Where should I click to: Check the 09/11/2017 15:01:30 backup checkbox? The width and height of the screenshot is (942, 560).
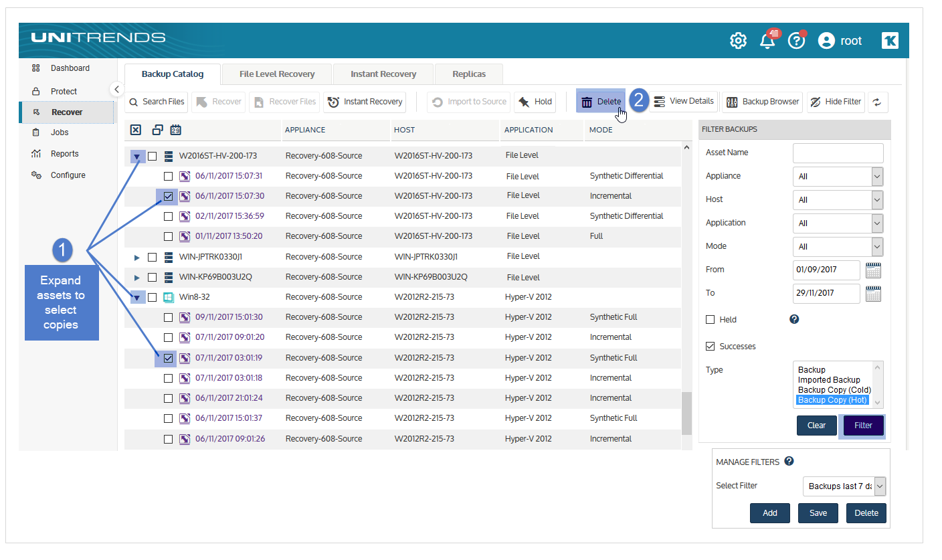[x=169, y=317]
